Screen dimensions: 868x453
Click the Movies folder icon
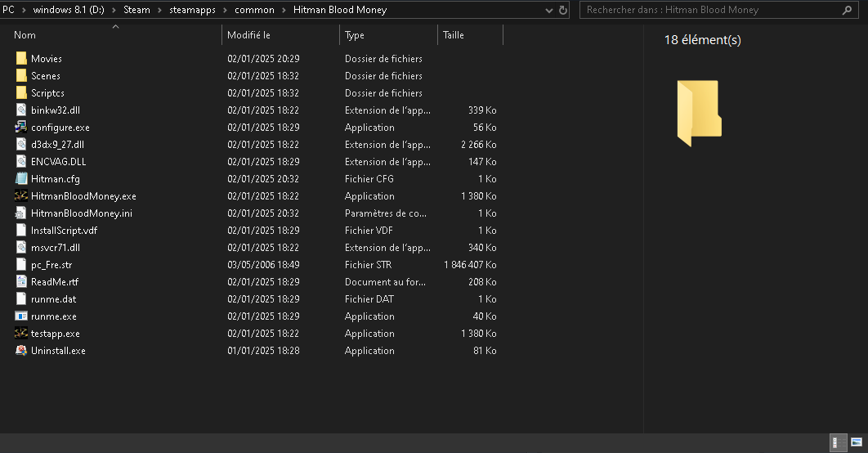pos(21,59)
